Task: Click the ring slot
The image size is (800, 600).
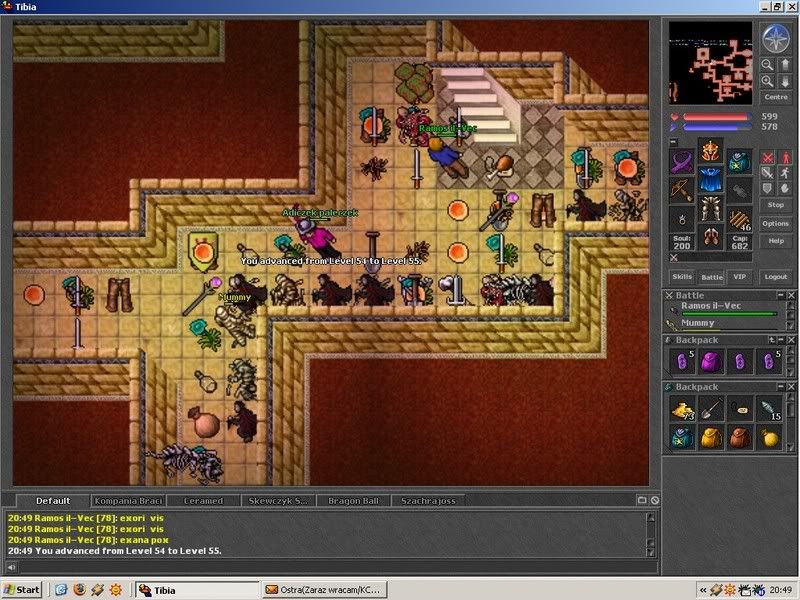Action: point(682,218)
